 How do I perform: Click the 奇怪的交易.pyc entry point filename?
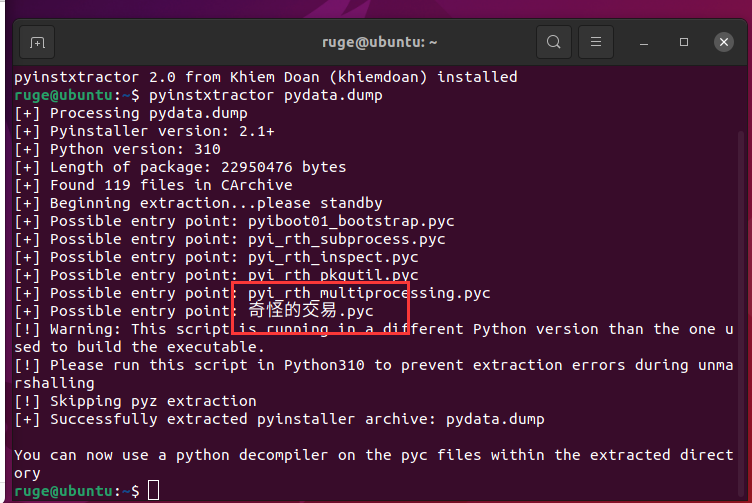pyautogui.click(x=310, y=311)
